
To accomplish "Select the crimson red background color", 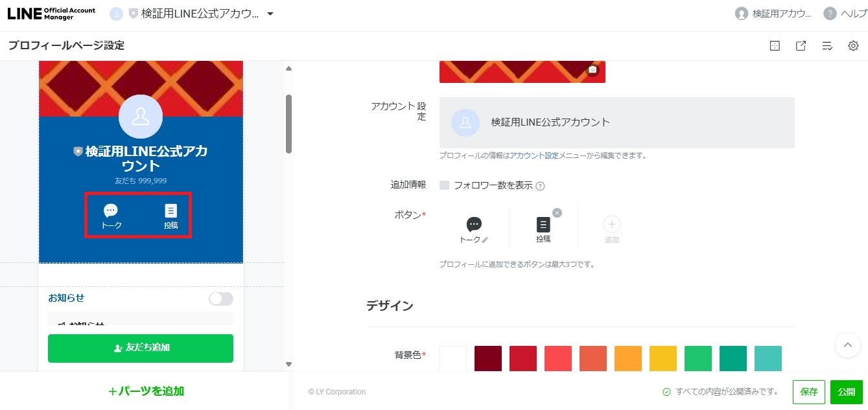I will pyautogui.click(x=523, y=359).
